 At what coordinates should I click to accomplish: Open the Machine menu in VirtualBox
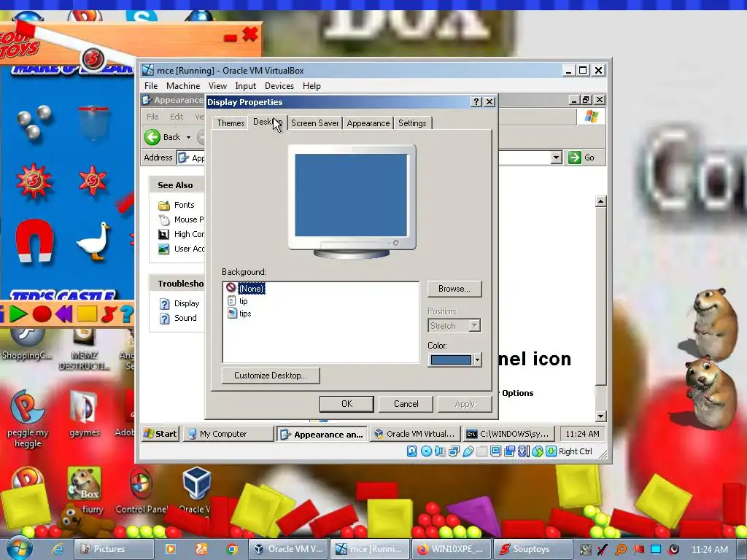183,86
